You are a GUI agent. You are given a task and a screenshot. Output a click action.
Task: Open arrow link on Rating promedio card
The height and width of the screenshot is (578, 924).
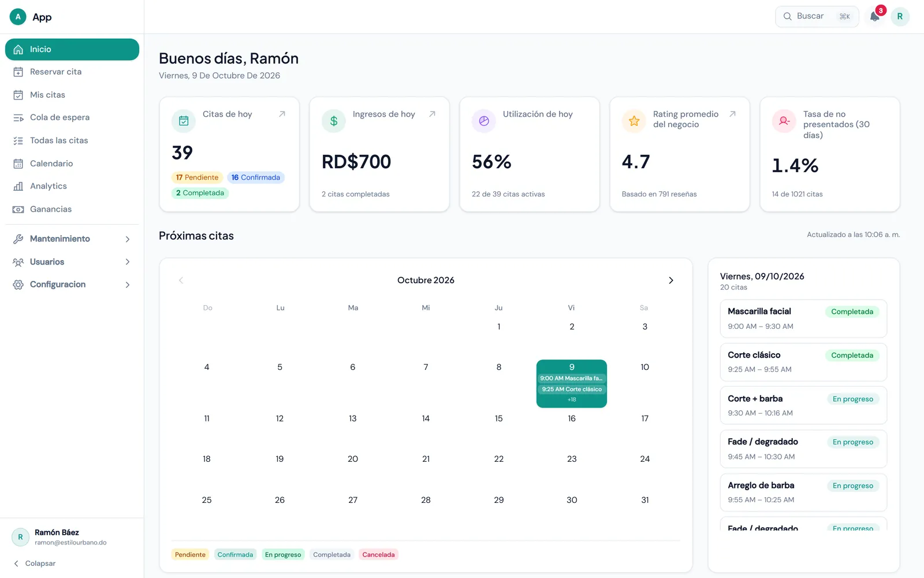pyautogui.click(x=732, y=114)
